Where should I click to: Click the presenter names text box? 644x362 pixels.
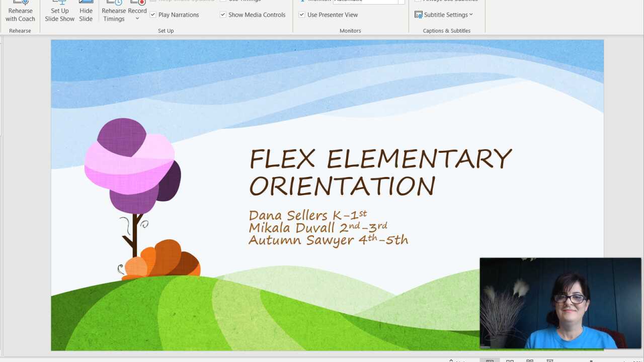[x=328, y=227]
